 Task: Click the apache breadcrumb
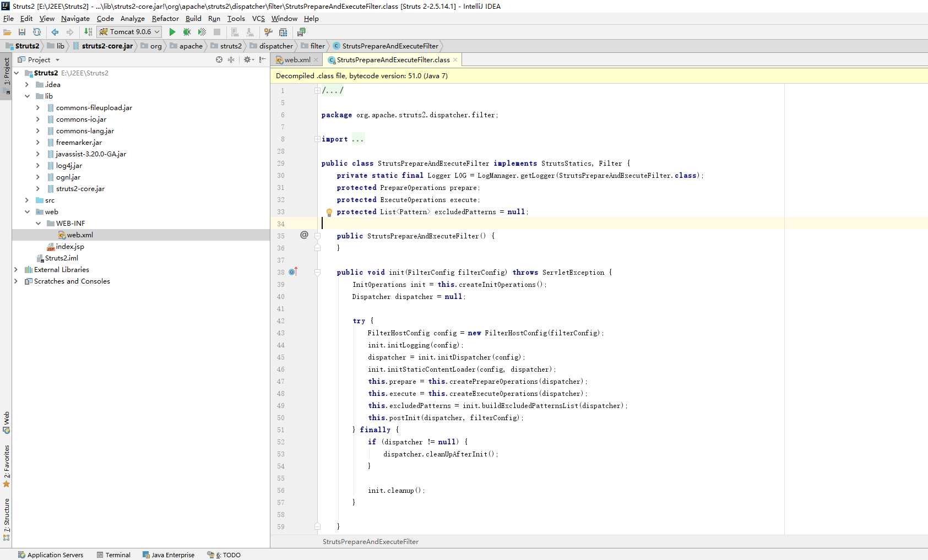[186, 46]
